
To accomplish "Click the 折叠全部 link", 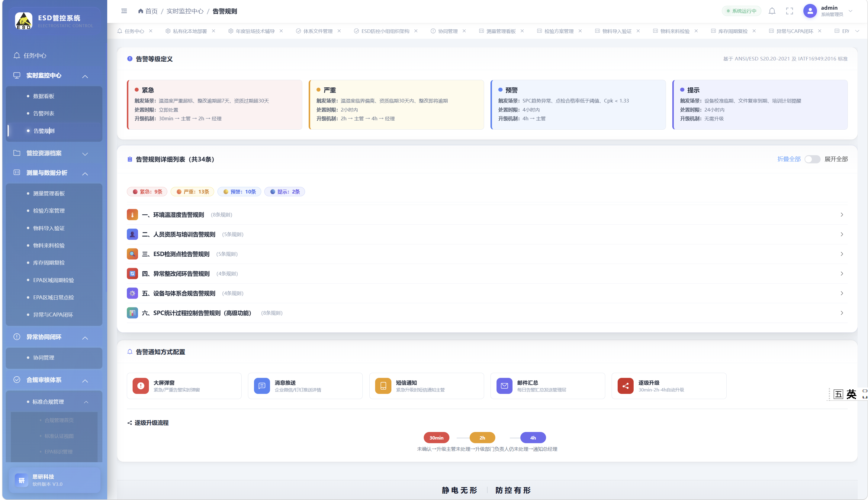I will tap(789, 159).
